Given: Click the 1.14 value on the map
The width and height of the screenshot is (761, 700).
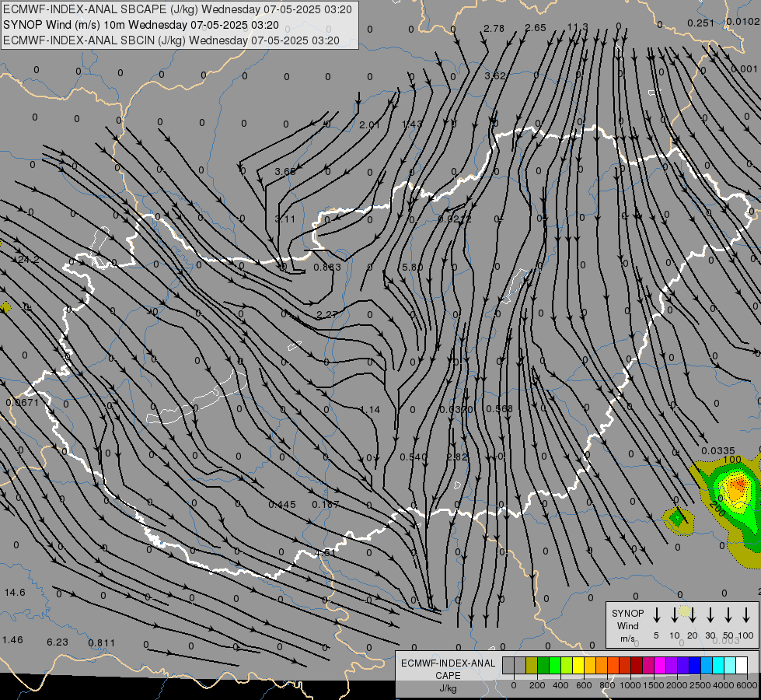Looking at the screenshot, I should [x=370, y=410].
